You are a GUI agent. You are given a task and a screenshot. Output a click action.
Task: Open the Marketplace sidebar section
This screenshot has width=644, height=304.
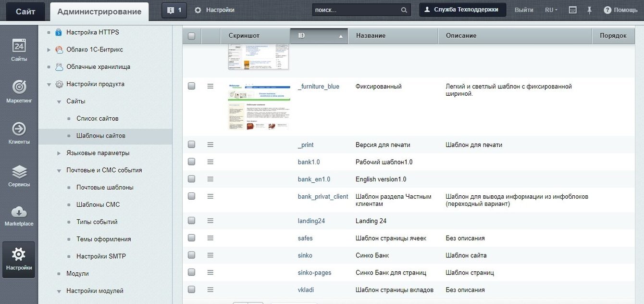[19, 216]
